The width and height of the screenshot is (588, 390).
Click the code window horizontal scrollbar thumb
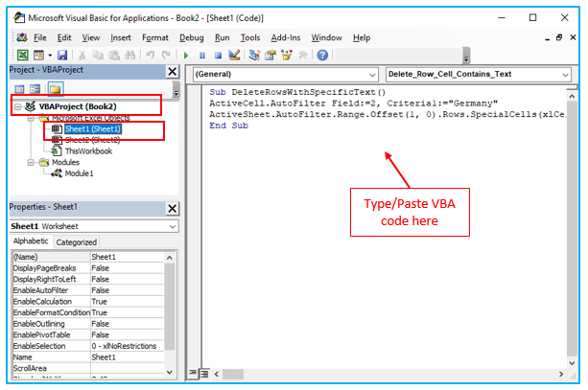233,374
